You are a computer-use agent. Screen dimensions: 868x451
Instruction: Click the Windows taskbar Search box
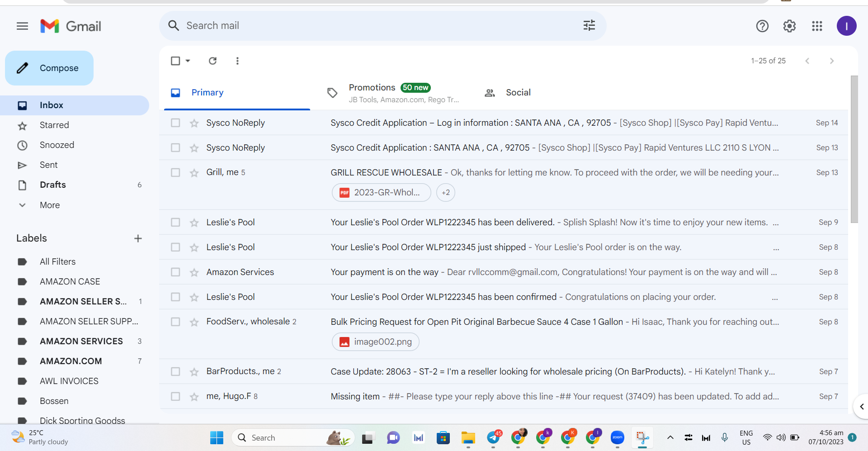tap(293, 437)
